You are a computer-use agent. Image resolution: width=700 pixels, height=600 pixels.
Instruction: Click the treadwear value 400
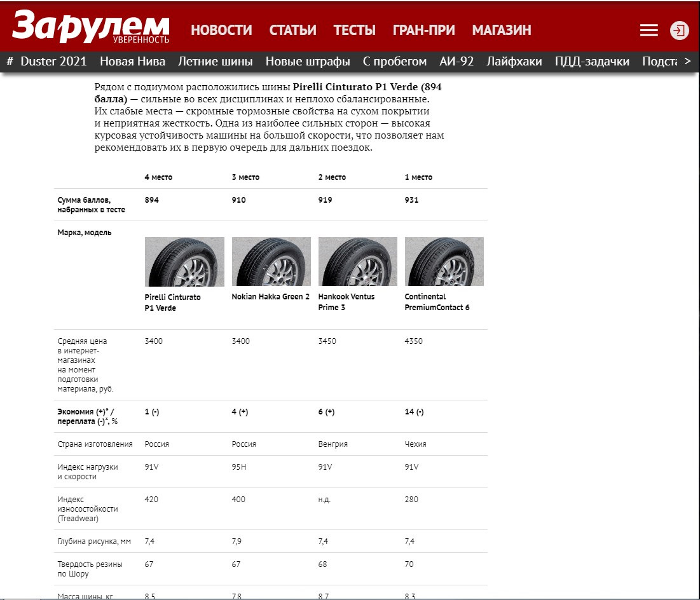click(x=238, y=500)
